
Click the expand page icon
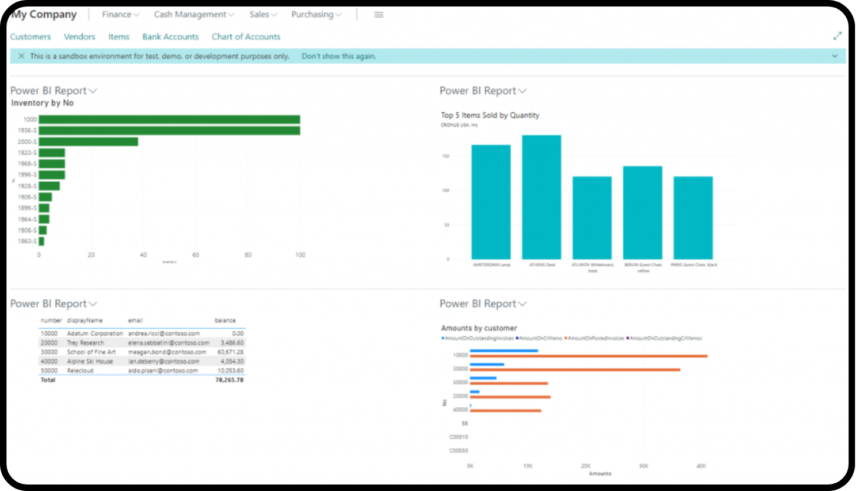(837, 36)
